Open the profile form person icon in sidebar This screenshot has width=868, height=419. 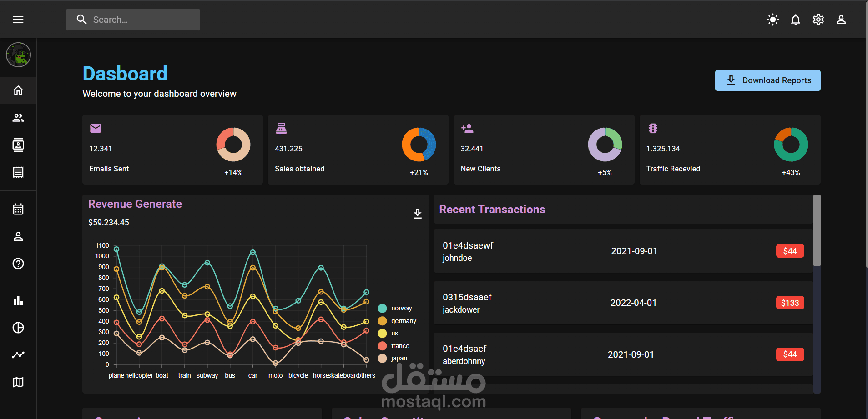[18, 236]
